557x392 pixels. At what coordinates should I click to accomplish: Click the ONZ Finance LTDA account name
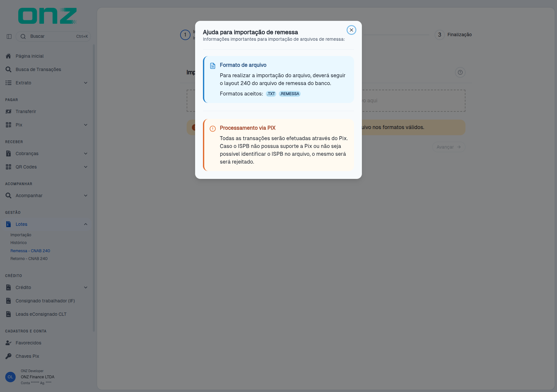[38, 377]
